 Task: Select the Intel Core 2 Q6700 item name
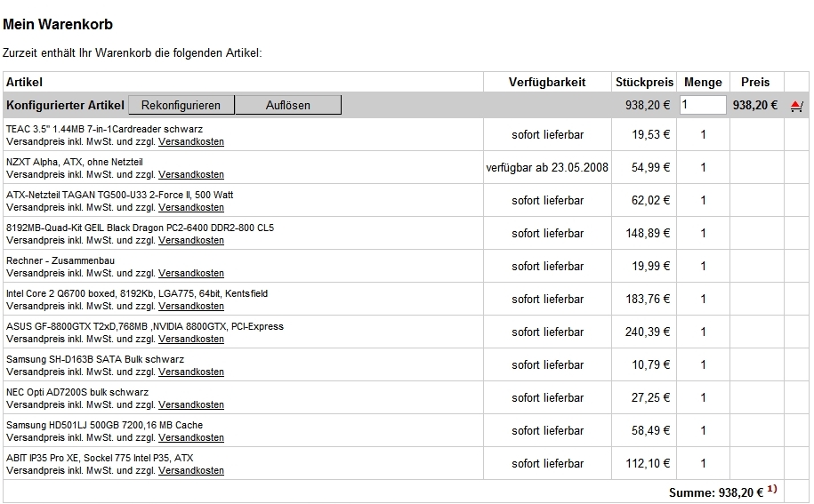pos(137,293)
